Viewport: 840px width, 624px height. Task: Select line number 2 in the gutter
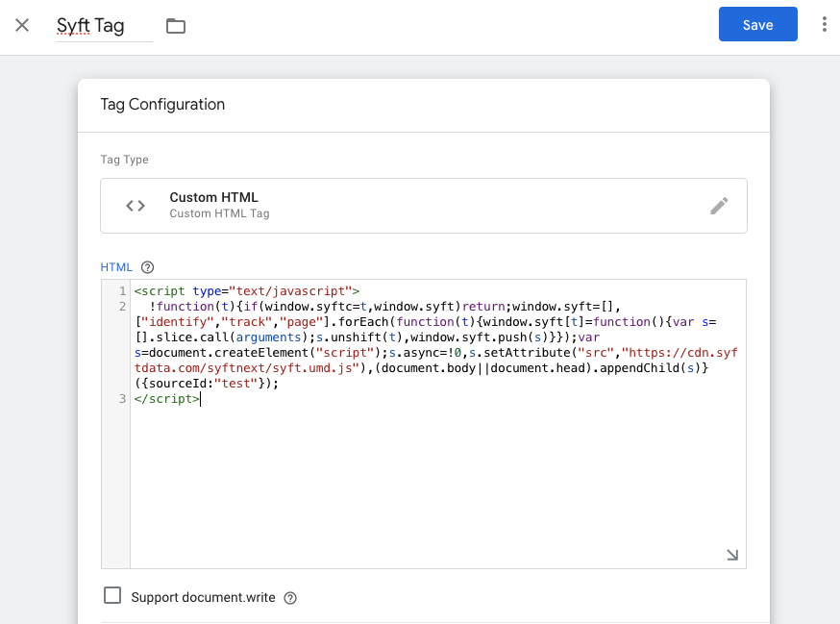click(x=122, y=307)
